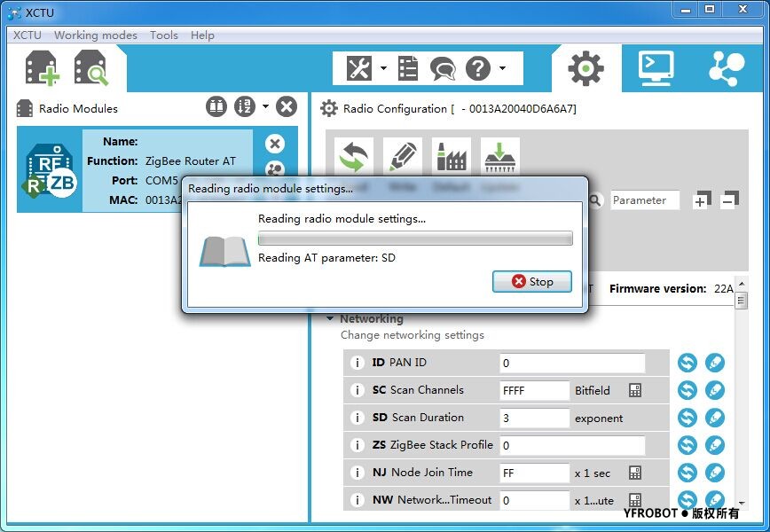Viewport: 770px width, 532px height.
Task: Open the Tools wrench icon
Action: [x=358, y=68]
